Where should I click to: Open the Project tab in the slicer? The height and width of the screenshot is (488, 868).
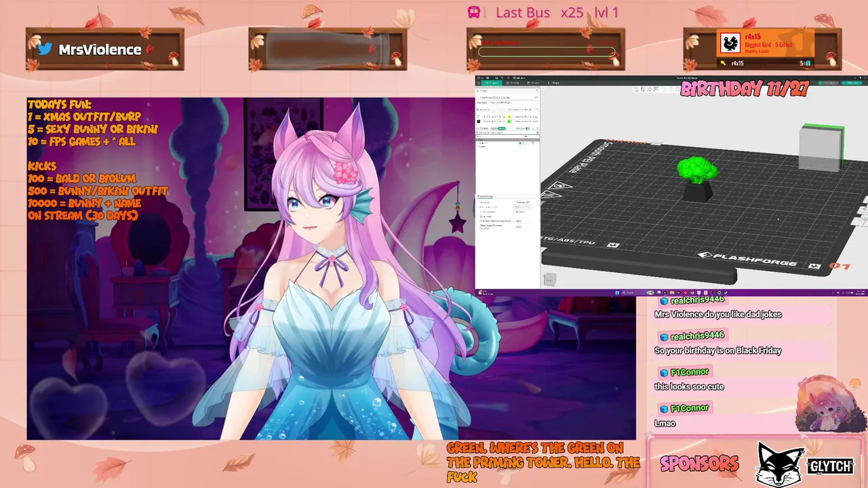tap(553, 83)
